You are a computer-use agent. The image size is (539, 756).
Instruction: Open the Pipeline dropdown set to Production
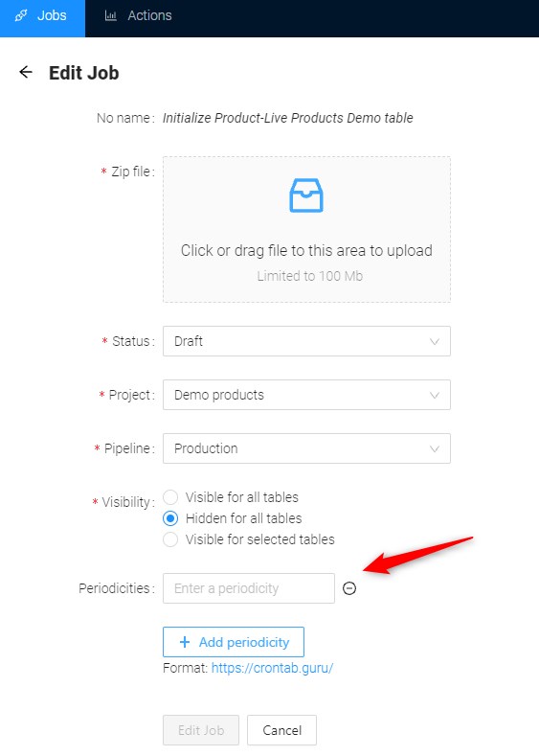click(x=306, y=448)
